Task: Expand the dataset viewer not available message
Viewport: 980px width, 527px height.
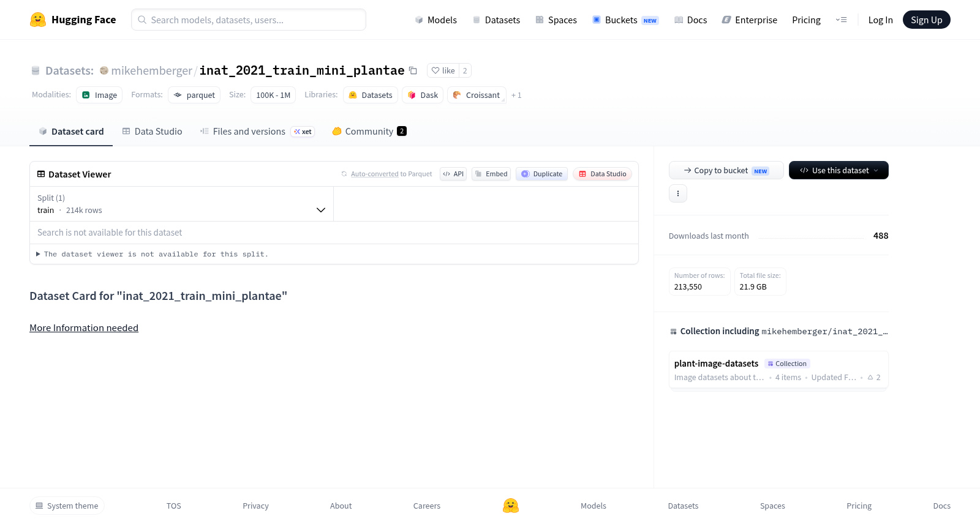Action: (x=152, y=254)
